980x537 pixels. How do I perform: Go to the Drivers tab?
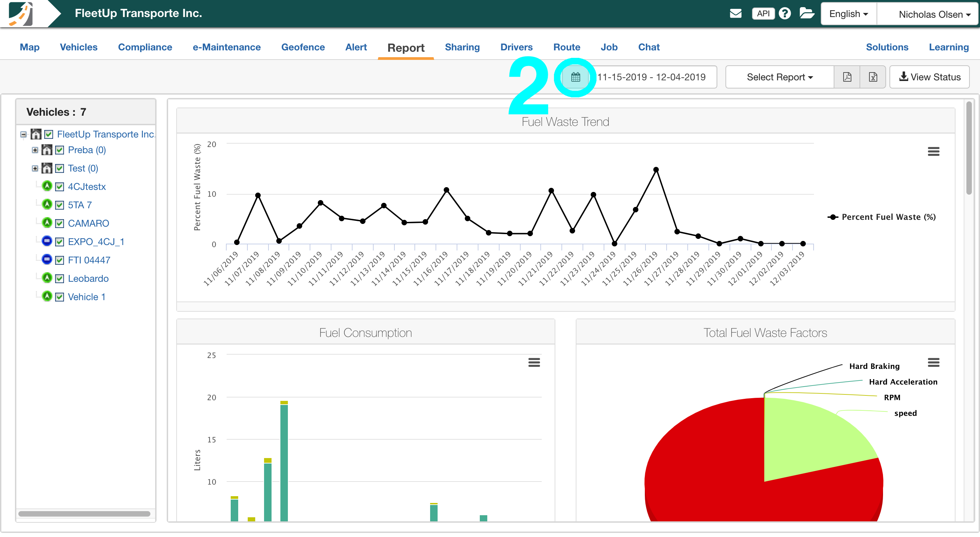[x=516, y=47]
